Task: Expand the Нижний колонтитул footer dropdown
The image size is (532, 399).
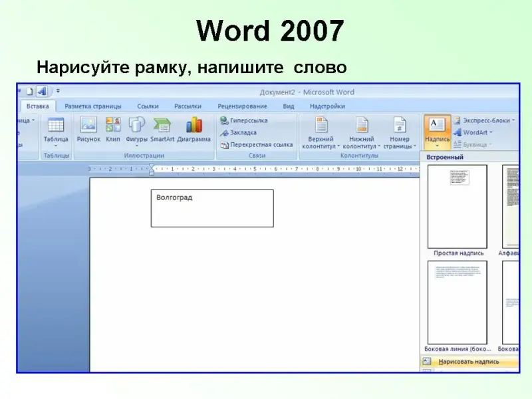Action: [361, 133]
